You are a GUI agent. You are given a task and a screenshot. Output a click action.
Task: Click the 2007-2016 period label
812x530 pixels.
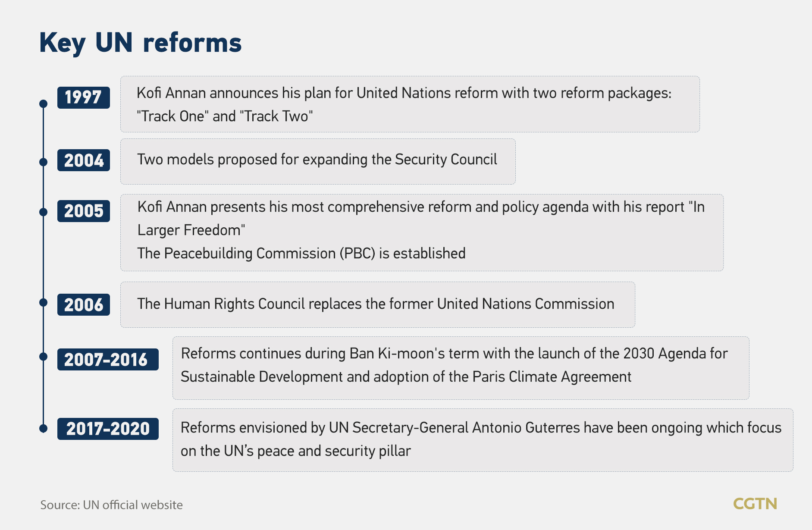click(x=108, y=360)
